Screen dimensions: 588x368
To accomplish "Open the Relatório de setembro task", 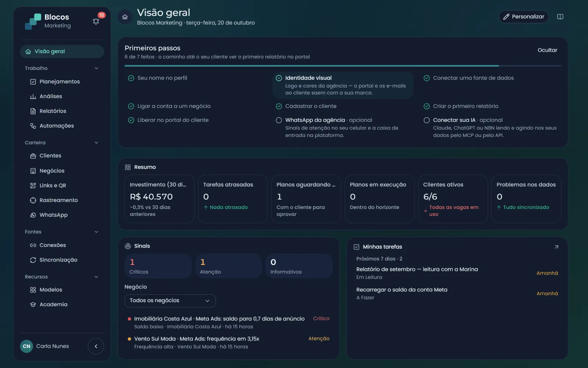I will [457, 273].
